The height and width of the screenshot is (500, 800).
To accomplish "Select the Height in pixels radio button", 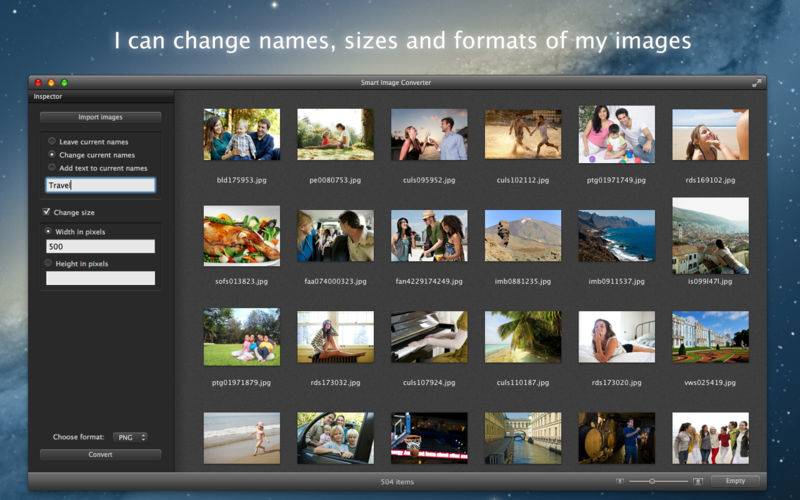I will (x=48, y=263).
